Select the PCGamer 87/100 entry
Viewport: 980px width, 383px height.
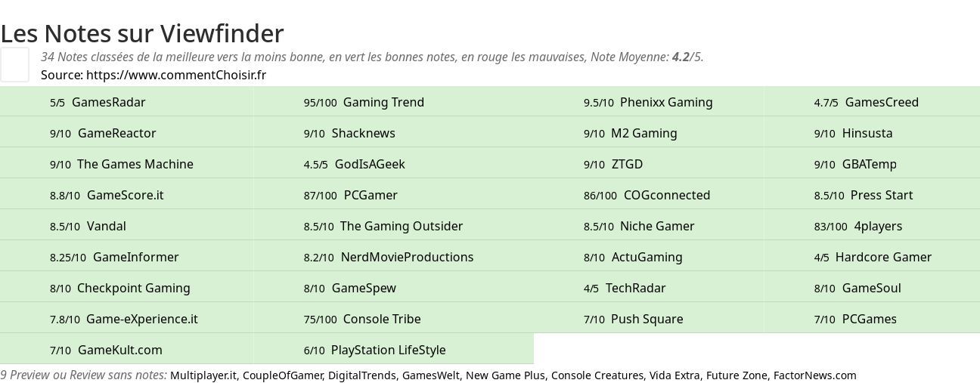point(393,195)
